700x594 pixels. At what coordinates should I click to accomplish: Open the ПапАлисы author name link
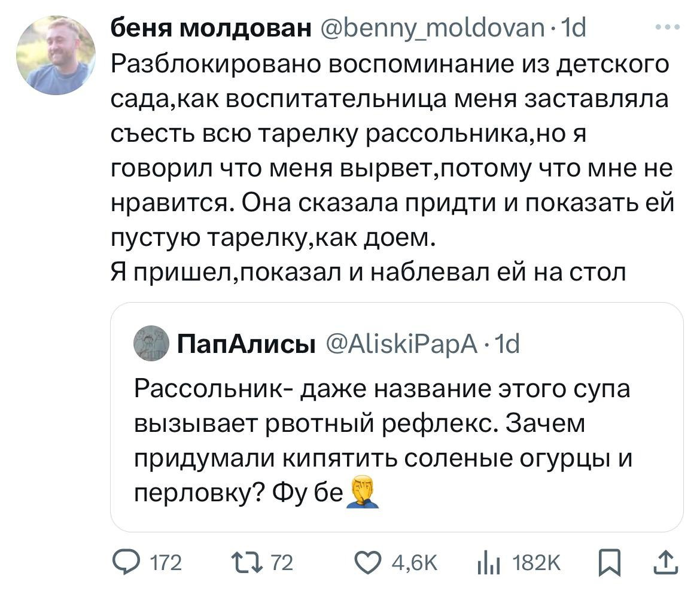pos(247,345)
